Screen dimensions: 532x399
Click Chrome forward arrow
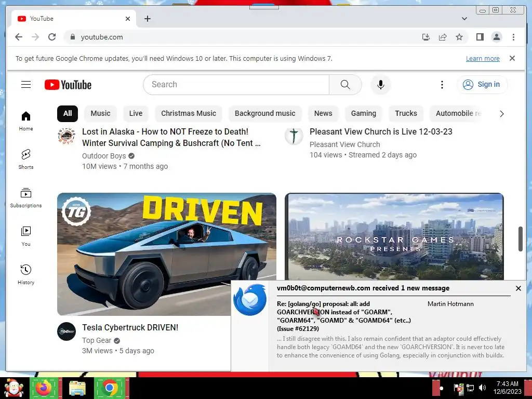coord(35,37)
